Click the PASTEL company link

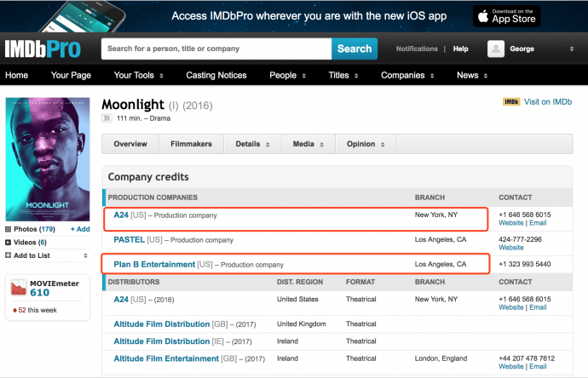tap(130, 240)
